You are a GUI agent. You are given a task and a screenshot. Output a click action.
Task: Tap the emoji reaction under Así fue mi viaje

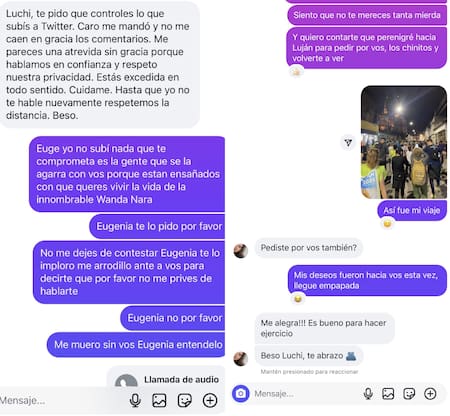pyautogui.click(x=387, y=223)
